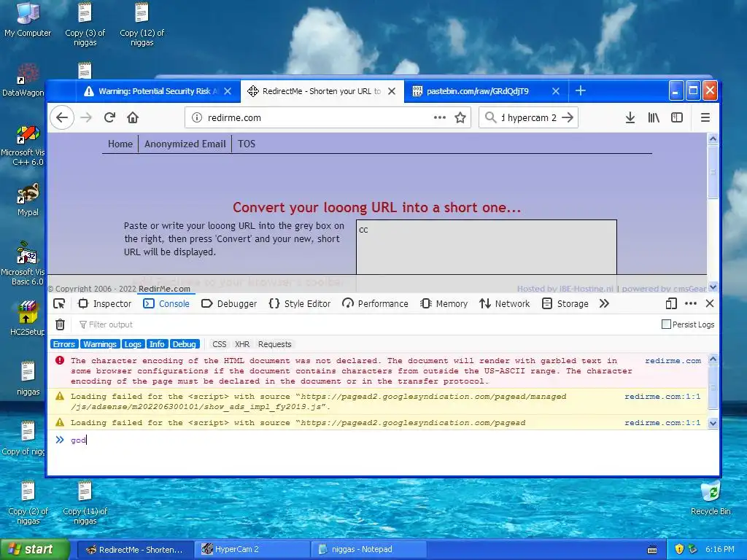Toggle the Info console filter
The width and height of the screenshot is (747, 560).
[157, 344]
